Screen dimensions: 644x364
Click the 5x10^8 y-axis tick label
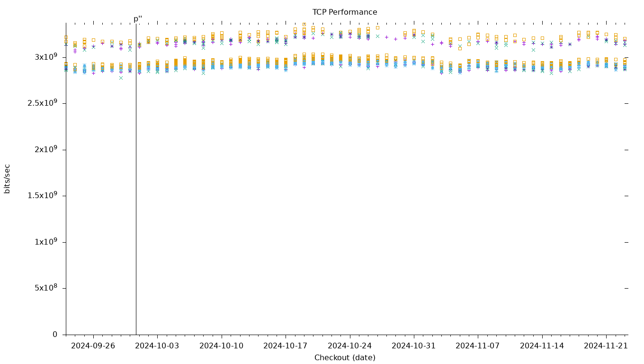[46, 288]
